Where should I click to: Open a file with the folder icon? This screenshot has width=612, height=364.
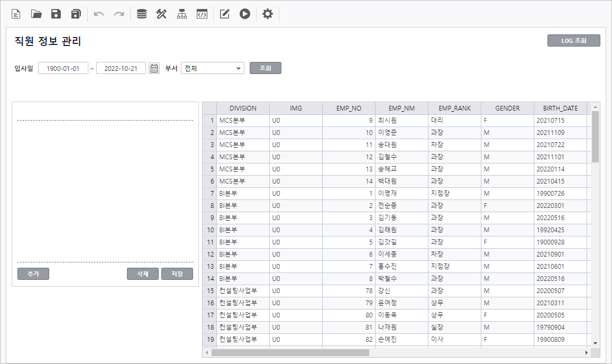[36, 14]
